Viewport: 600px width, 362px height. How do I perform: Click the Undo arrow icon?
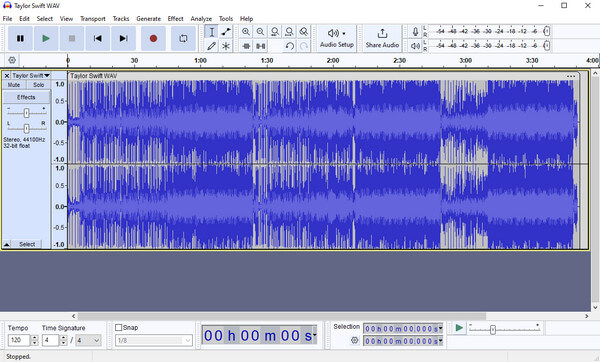pyautogui.click(x=289, y=46)
